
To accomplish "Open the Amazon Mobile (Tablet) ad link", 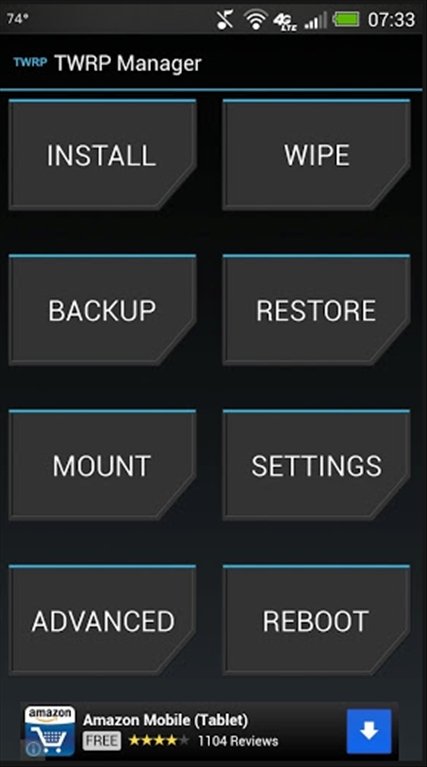I will pos(165,720).
